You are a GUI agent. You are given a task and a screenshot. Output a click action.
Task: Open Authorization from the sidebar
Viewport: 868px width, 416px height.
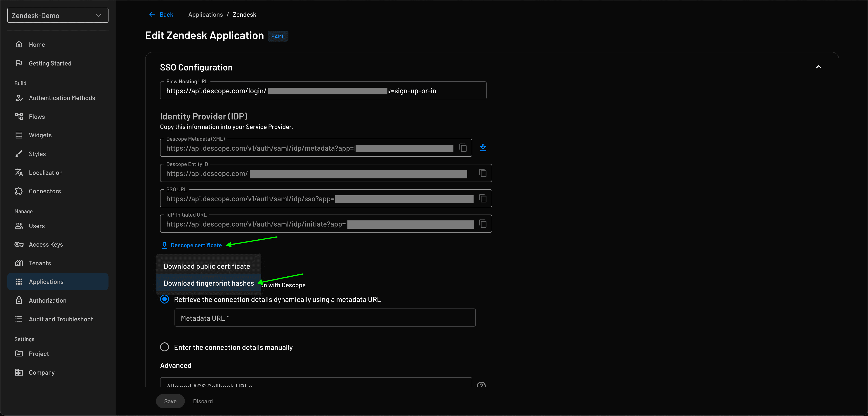coord(47,300)
